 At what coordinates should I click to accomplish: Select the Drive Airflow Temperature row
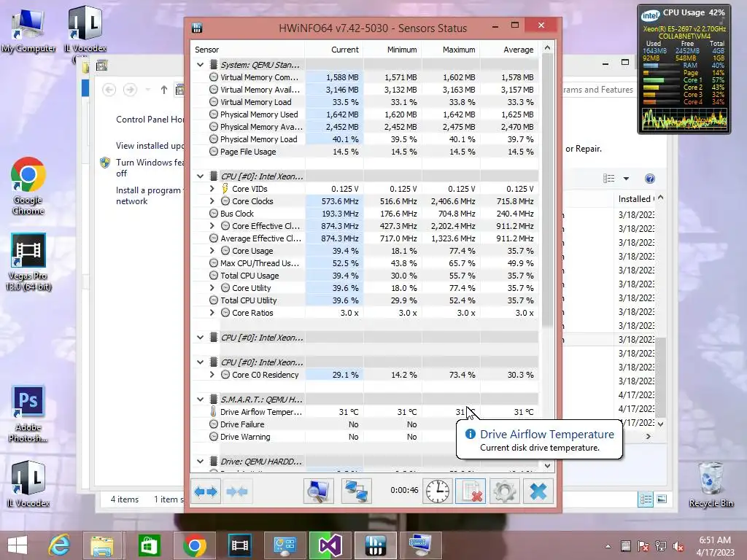click(365, 411)
